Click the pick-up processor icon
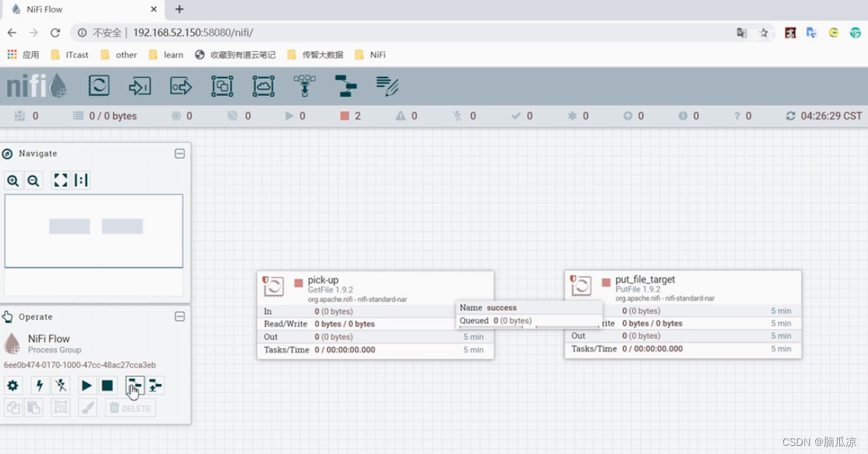The height and width of the screenshot is (454, 868). [x=274, y=287]
